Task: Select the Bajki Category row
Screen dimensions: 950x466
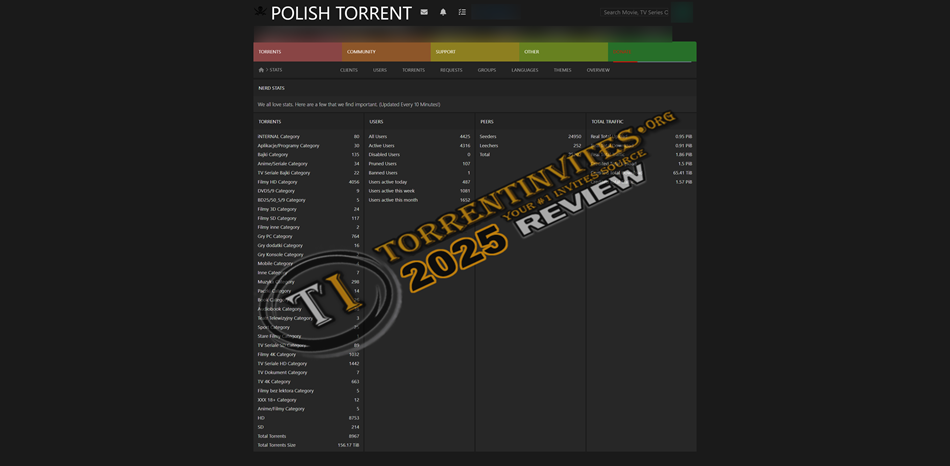Action: [x=308, y=155]
